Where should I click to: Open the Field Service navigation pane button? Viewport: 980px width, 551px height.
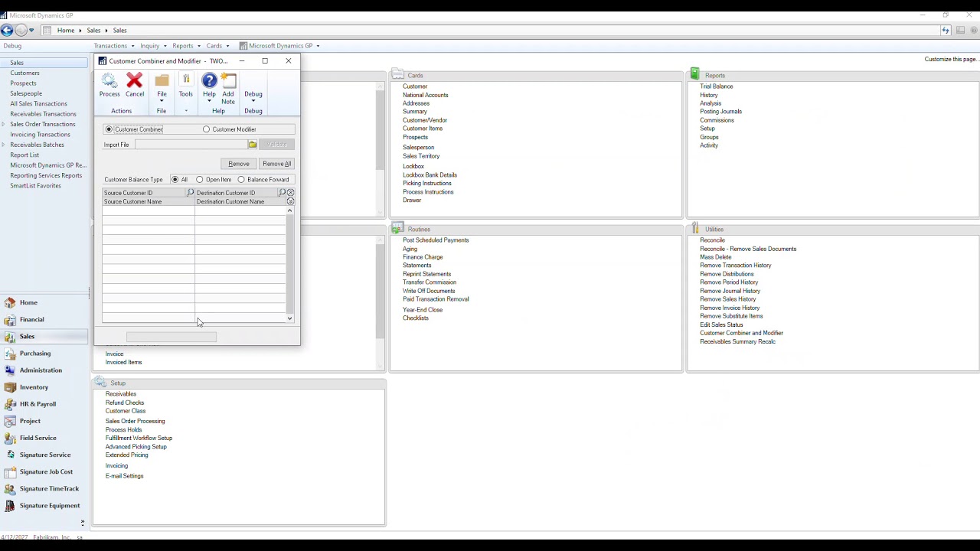click(44, 438)
